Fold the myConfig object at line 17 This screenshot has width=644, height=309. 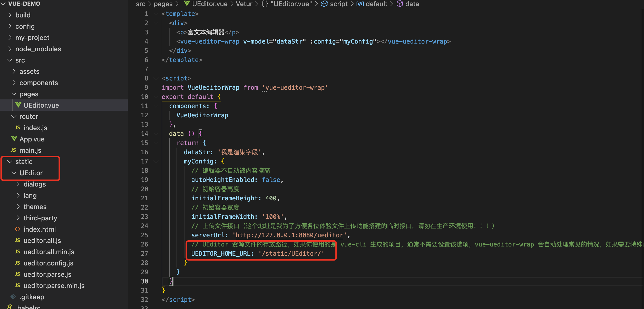click(156, 161)
